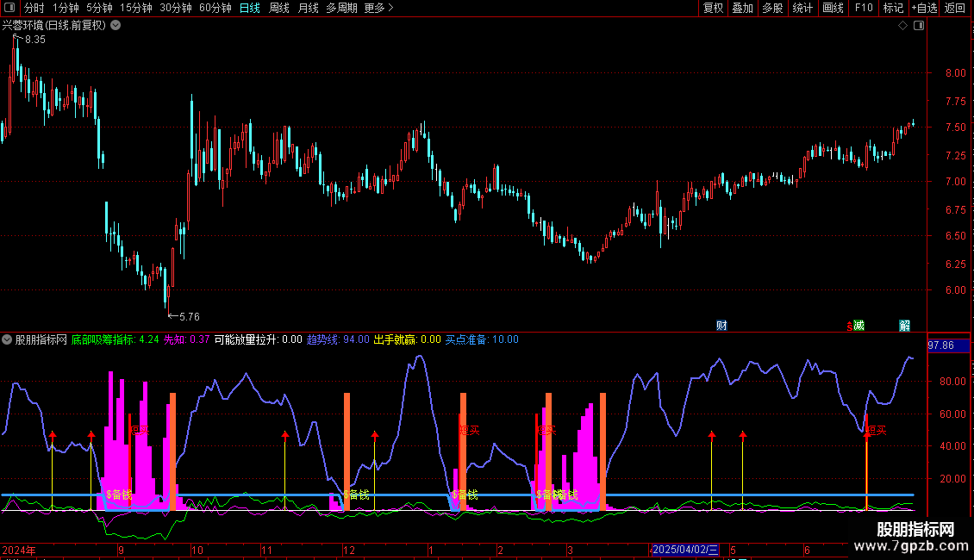Click the 复权 button

click(714, 9)
